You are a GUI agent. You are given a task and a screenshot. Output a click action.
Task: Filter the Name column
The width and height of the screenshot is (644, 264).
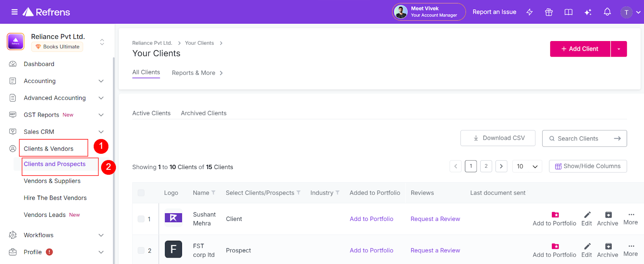(x=213, y=193)
